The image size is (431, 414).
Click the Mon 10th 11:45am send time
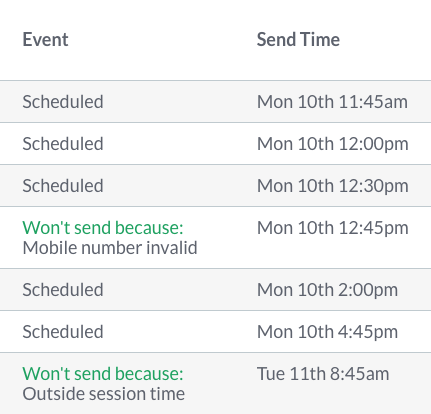click(332, 102)
